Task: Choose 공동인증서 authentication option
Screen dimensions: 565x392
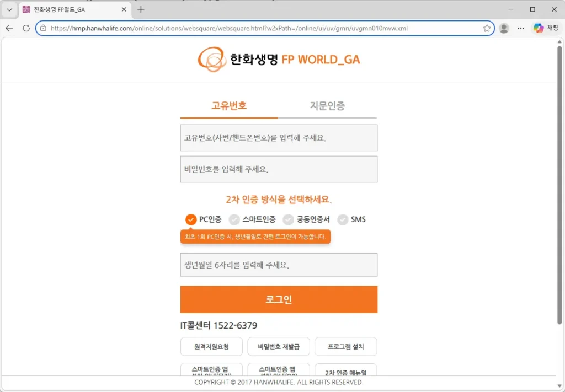Action: [x=289, y=219]
